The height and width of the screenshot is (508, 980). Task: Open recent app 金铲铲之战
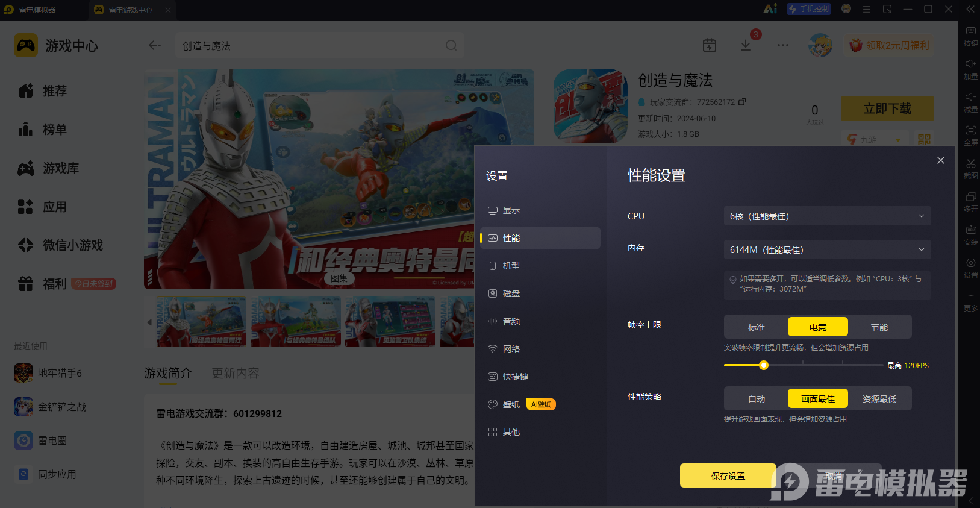coord(50,407)
